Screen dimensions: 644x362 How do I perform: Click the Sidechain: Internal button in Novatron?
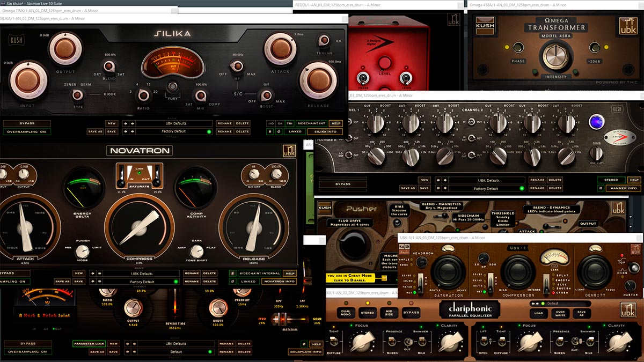point(260,273)
